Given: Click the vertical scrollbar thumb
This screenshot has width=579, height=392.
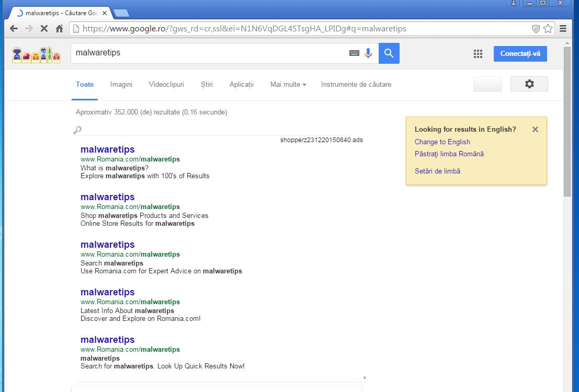Looking at the screenshot, I should click(x=567, y=122).
